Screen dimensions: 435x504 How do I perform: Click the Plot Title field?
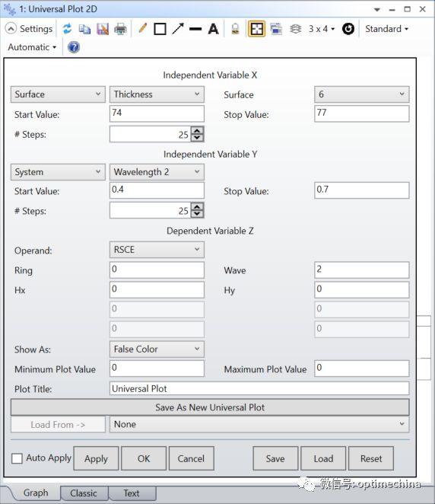coord(259,388)
